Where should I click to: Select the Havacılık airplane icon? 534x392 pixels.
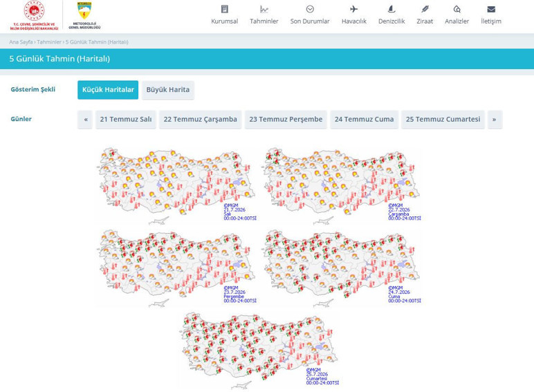tap(354, 9)
